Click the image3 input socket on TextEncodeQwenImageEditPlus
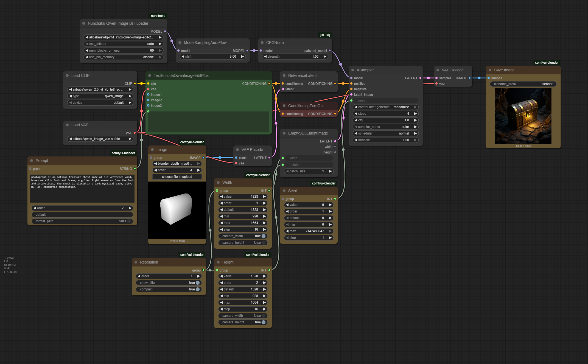 click(148, 105)
